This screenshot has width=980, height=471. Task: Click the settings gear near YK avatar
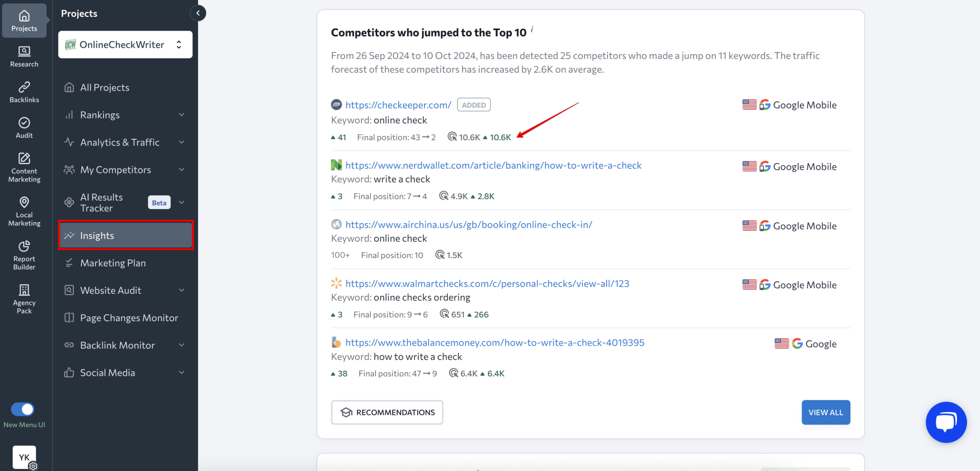[x=33, y=466]
